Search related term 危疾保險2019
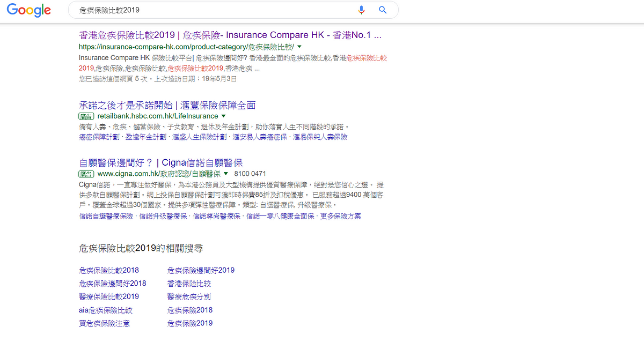The width and height of the screenshot is (644, 342). pos(190,324)
